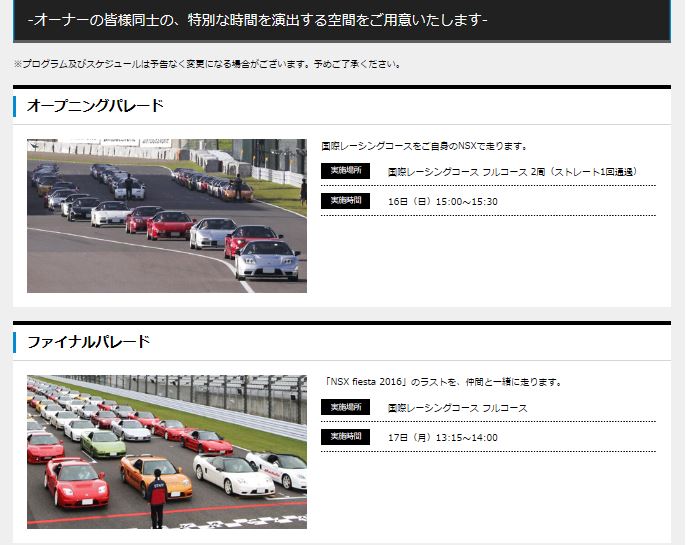The height and width of the screenshot is (545, 686).
Task: Click the dark banner headline at the top
Action: pyautogui.click(x=258, y=20)
